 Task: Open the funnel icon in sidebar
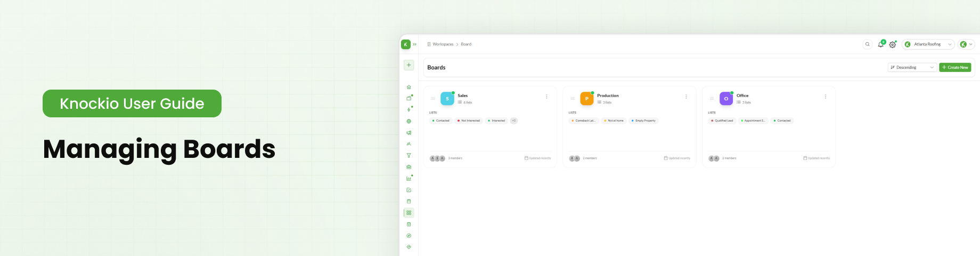pyautogui.click(x=409, y=156)
